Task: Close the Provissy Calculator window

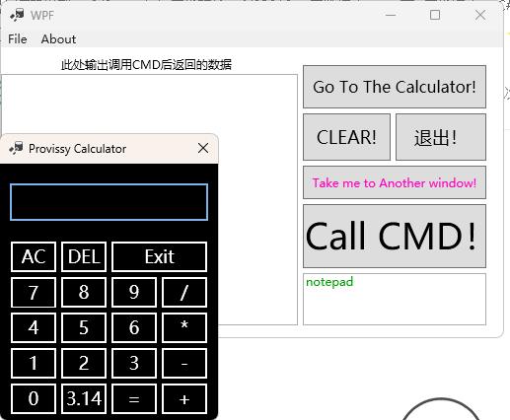Action: point(203,148)
